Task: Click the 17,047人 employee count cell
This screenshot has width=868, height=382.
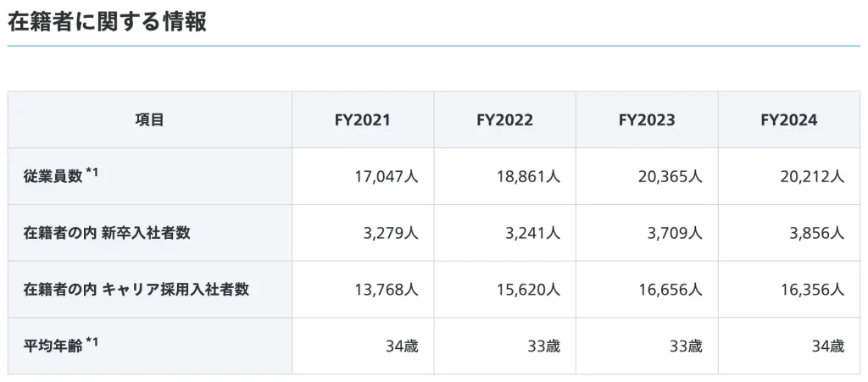Action: point(386,177)
